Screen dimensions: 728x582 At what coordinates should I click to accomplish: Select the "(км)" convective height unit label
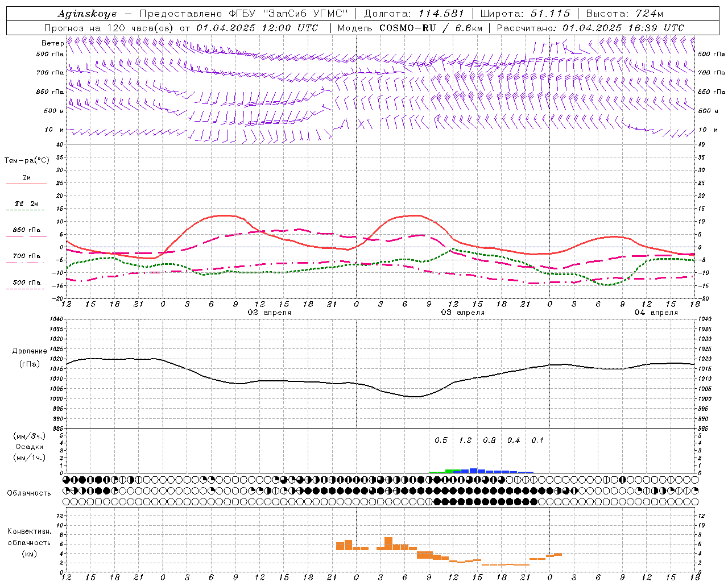(29, 554)
